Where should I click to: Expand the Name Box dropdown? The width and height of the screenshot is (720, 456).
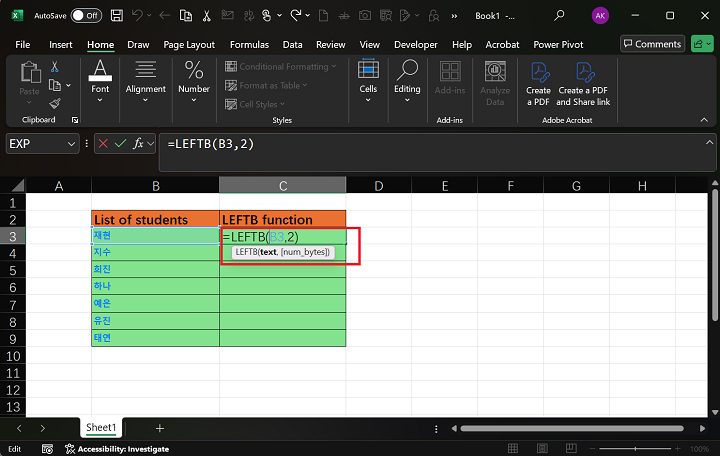(x=71, y=144)
